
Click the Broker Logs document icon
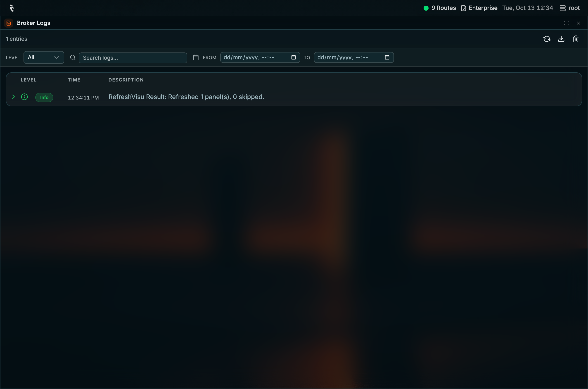tap(8, 23)
